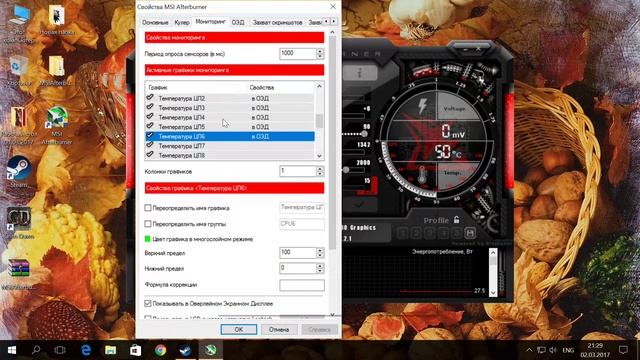Increase the Колонки графиков value
This screenshot has width=640, height=360.
coord(320,169)
